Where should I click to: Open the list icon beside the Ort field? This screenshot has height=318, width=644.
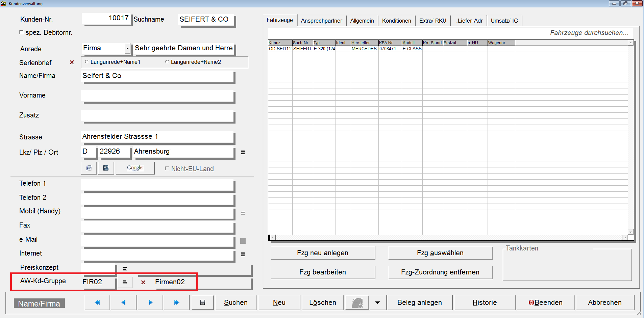[x=243, y=152]
